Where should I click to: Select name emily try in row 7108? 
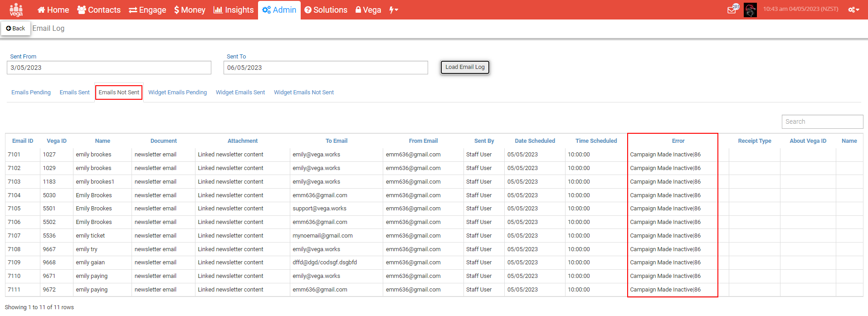click(87, 249)
